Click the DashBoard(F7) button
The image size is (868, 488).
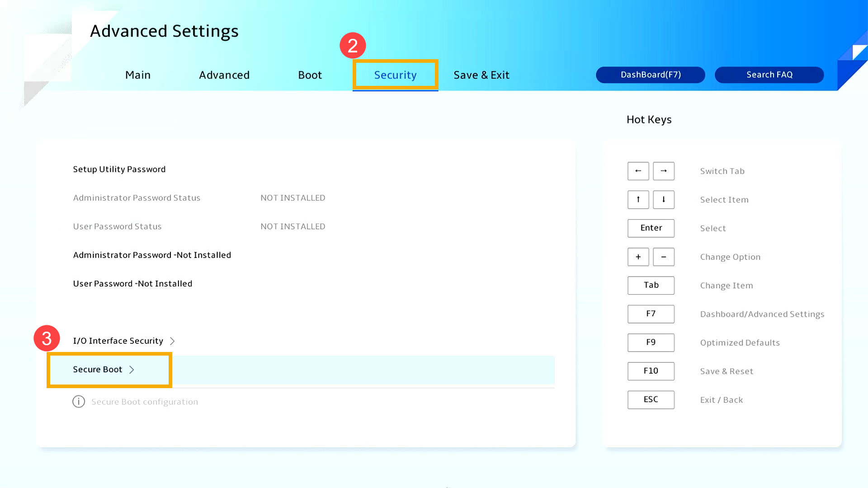650,75
